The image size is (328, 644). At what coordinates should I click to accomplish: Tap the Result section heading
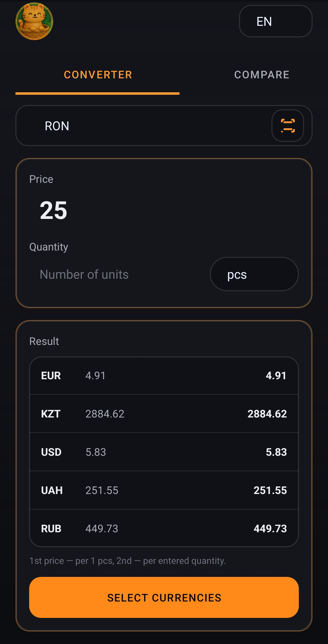pos(44,341)
